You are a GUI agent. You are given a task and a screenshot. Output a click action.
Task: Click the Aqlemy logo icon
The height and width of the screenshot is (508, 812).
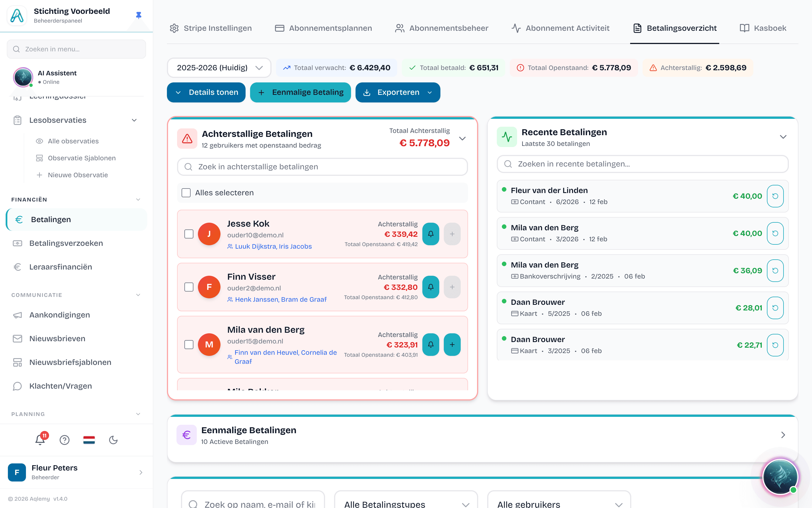[17, 16]
